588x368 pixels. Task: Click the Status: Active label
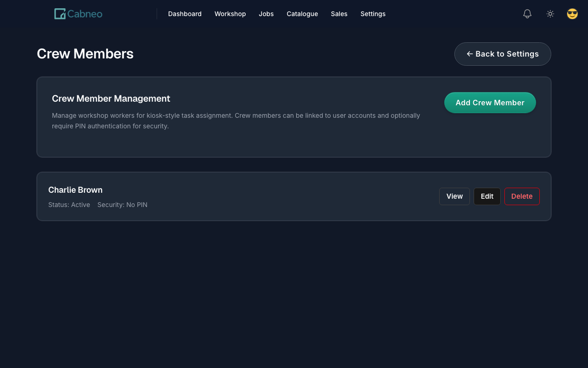coord(69,205)
